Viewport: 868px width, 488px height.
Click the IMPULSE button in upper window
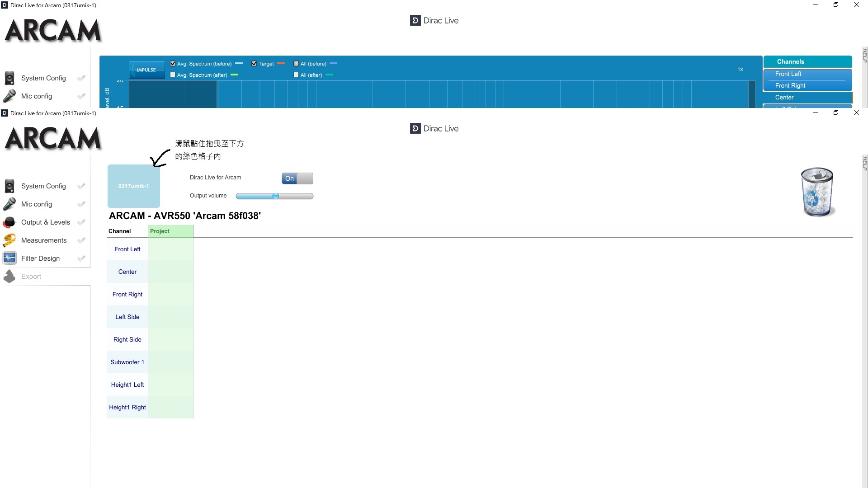[x=146, y=70]
